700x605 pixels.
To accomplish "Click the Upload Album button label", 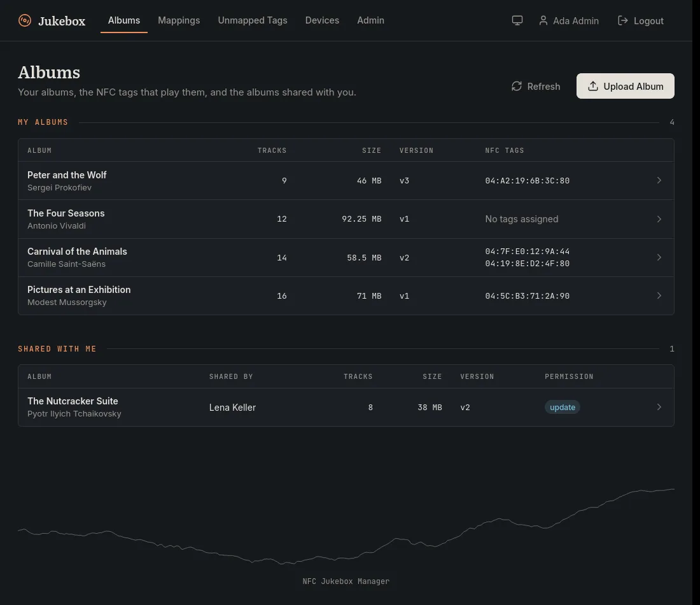I will click(633, 87).
